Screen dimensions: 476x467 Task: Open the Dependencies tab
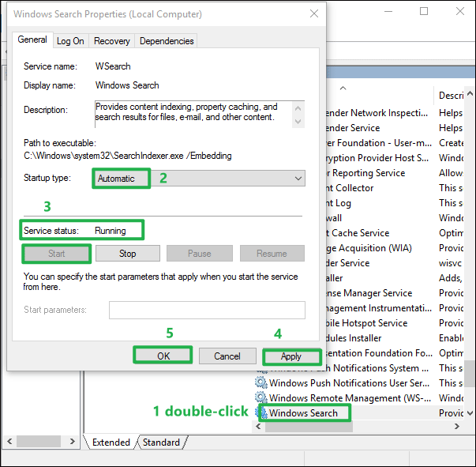point(167,41)
